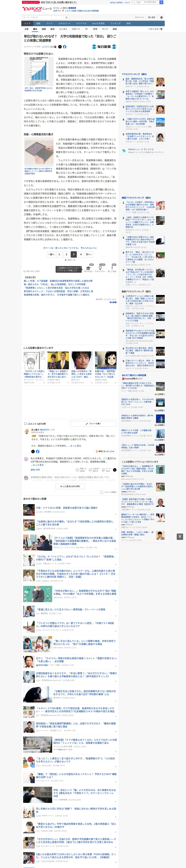Image resolution: width=186 pixels, height=868 pixels.
Task: Open the Wechsler test kit photo
Action: pyautogui.click(x=39, y=152)
